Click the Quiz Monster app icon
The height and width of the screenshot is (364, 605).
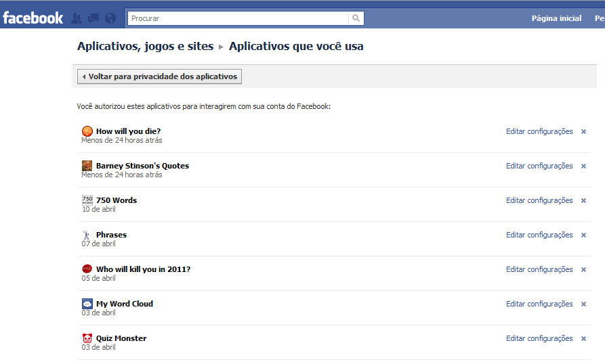coord(87,338)
